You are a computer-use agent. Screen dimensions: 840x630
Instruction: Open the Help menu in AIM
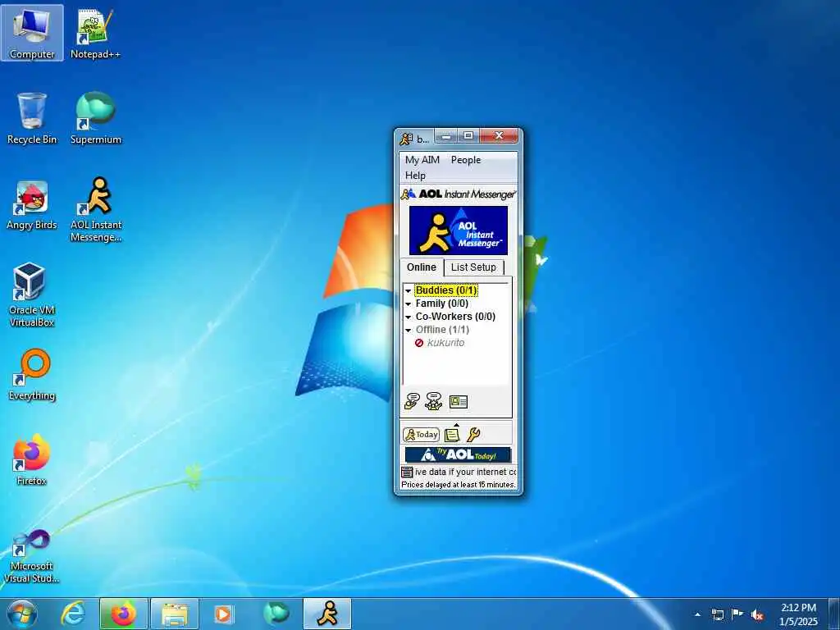pos(415,176)
